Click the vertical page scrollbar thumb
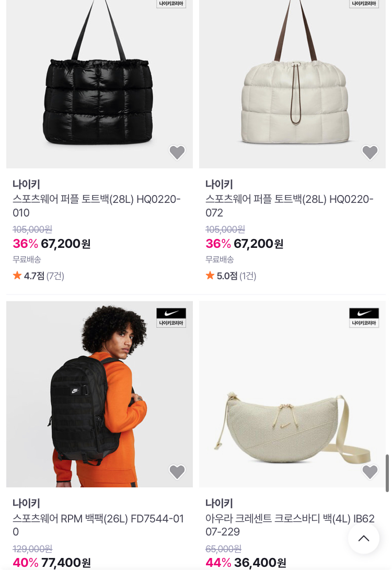The width and height of the screenshot is (392, 570). coord(387,473)
